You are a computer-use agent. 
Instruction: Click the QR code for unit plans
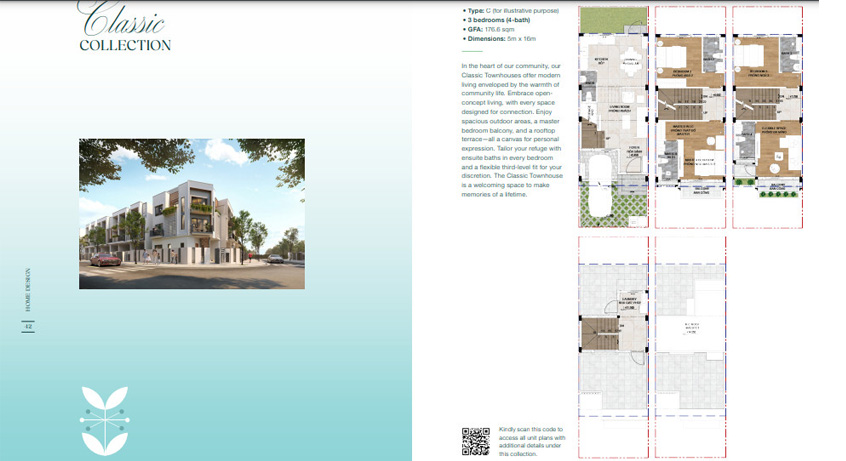point(475,440)
